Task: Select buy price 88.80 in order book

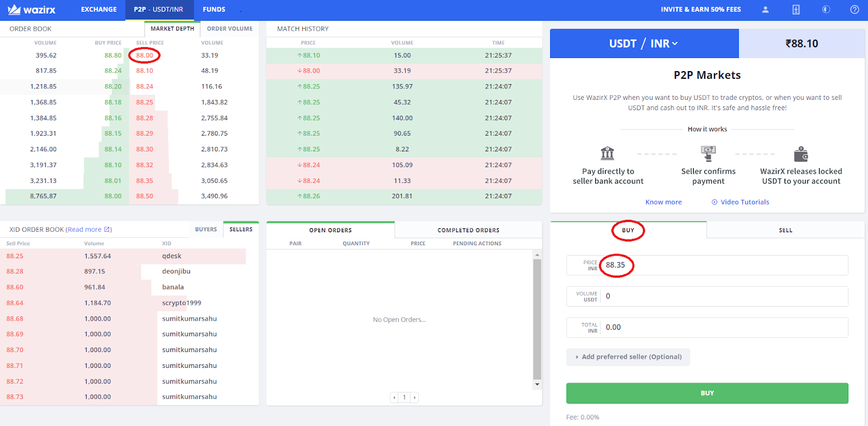Action: [113, 55]
